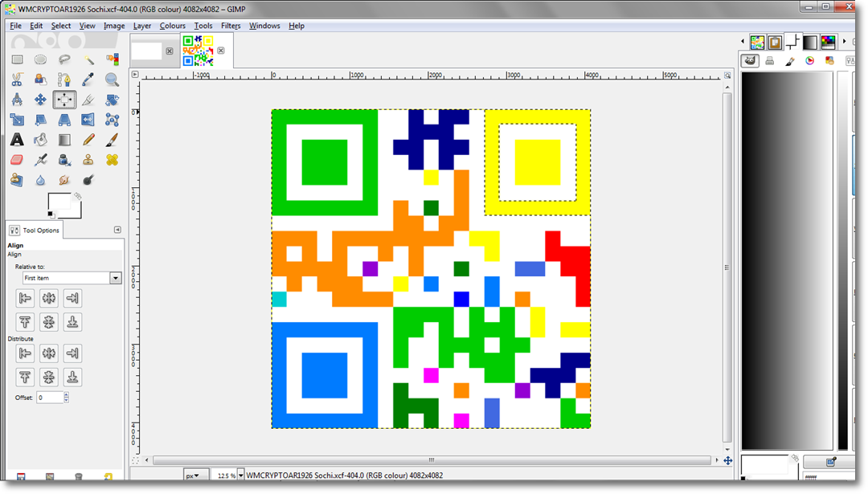Choose the Crop knife tool
Image resolution: width=868 pixels, height=494 pixels.
coord(88,100)
